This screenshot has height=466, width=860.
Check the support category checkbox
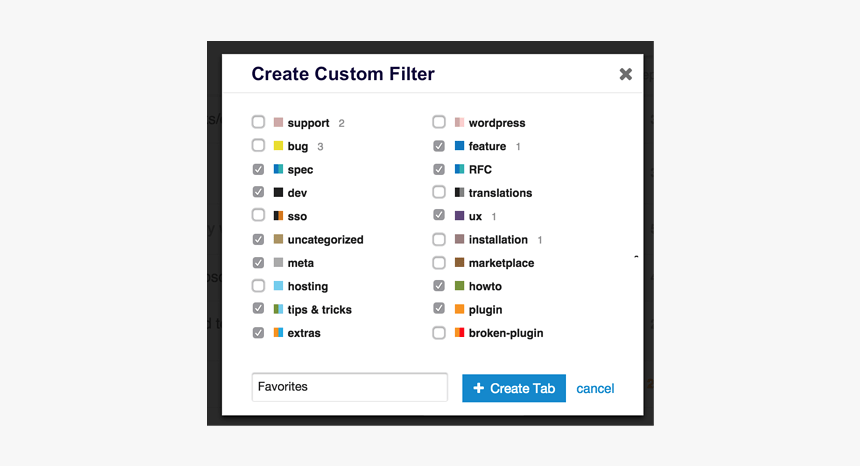(258, 122)
